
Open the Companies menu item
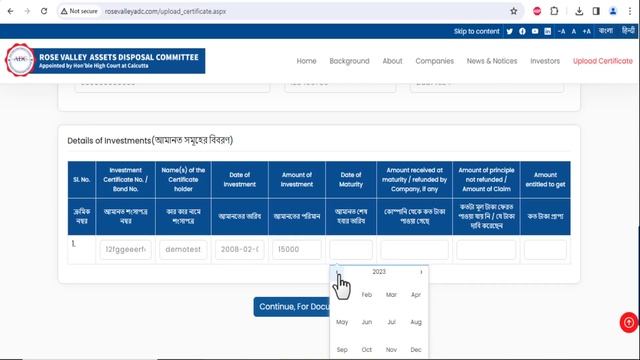[435, 61]
